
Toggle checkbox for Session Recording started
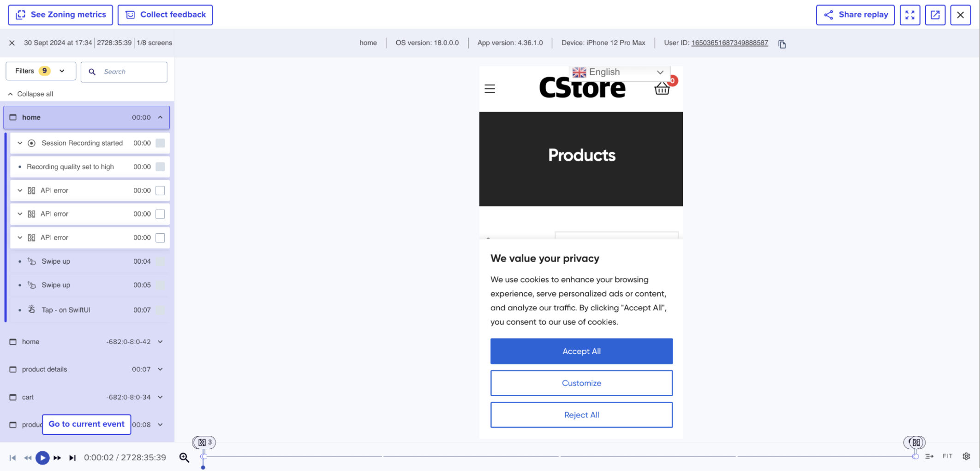pyautogui.click(x=160, y=143)
